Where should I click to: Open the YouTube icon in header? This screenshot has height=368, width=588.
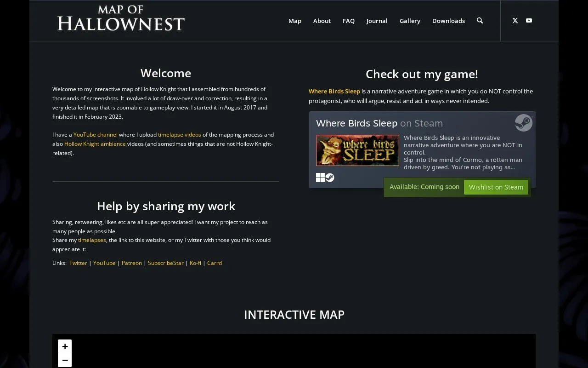coord(529,21)
